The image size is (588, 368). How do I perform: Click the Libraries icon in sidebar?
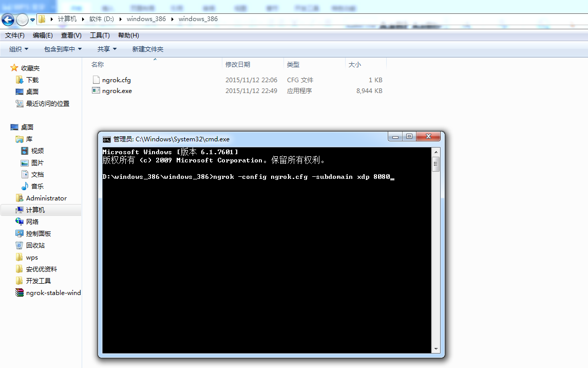(x=20, y=139)
